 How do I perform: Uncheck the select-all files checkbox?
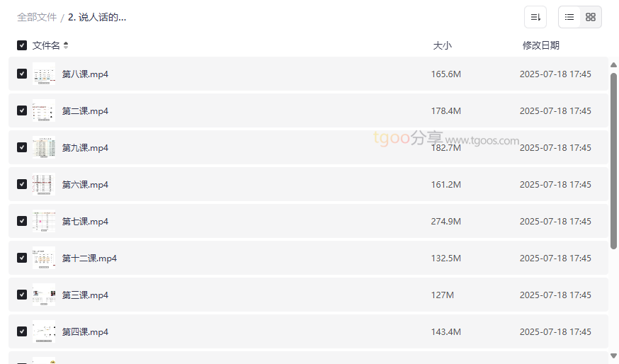click(x=22, y=45)
